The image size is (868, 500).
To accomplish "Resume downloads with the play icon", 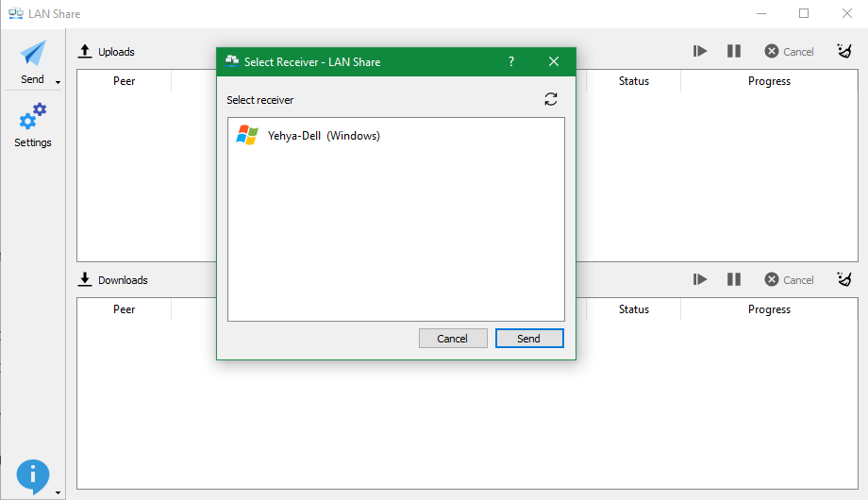I will (700, 279).
